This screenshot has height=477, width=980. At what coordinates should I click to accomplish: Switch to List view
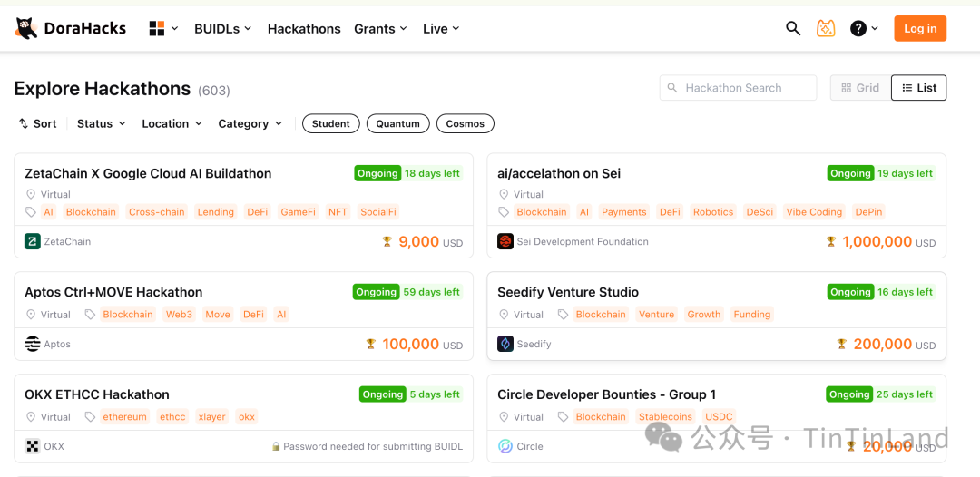click(x=918, y=88)
